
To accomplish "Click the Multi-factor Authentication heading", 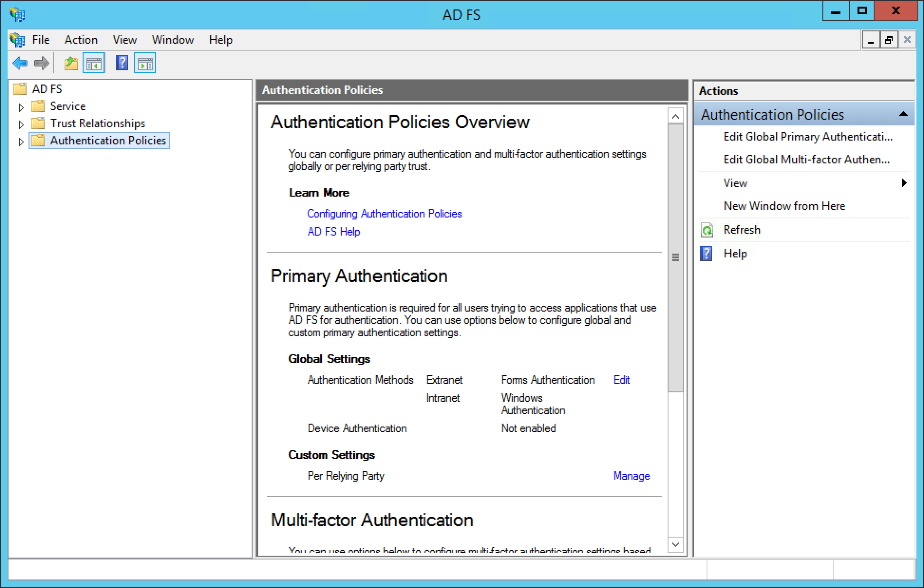I will [x=372, y=520].
